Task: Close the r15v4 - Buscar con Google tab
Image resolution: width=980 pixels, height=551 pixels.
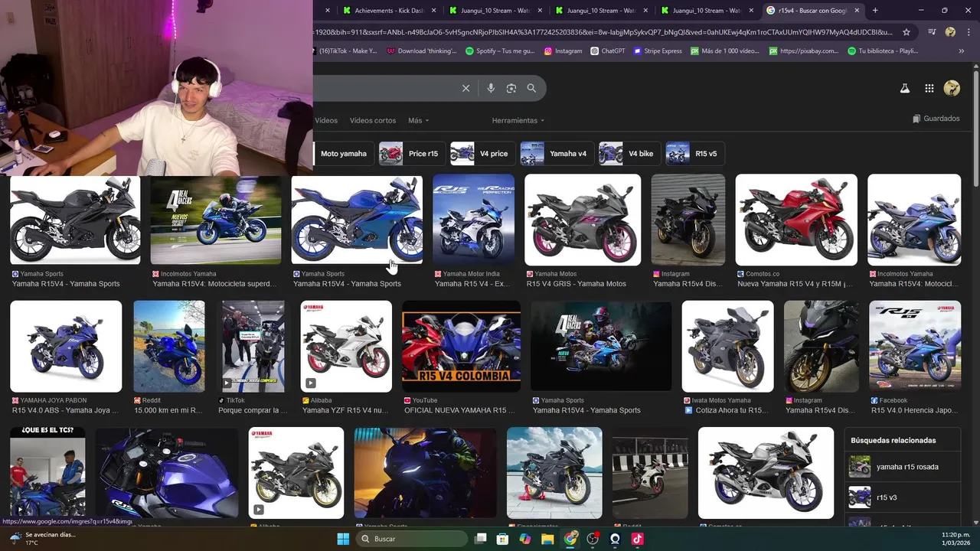Action: (857, 11)
